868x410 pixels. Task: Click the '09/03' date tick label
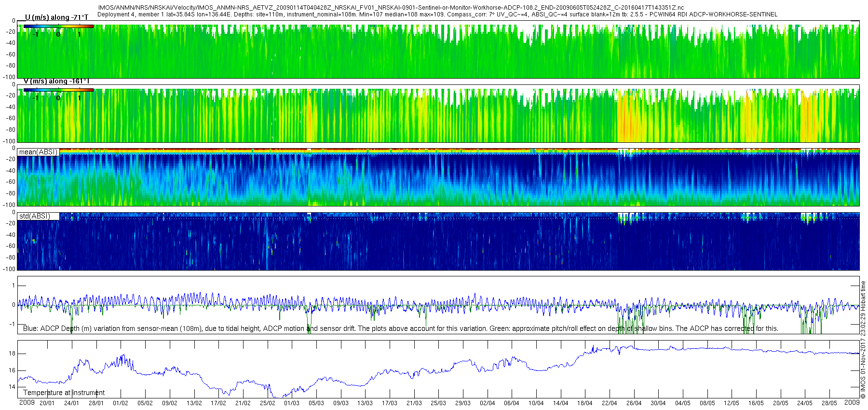(341, 403)
